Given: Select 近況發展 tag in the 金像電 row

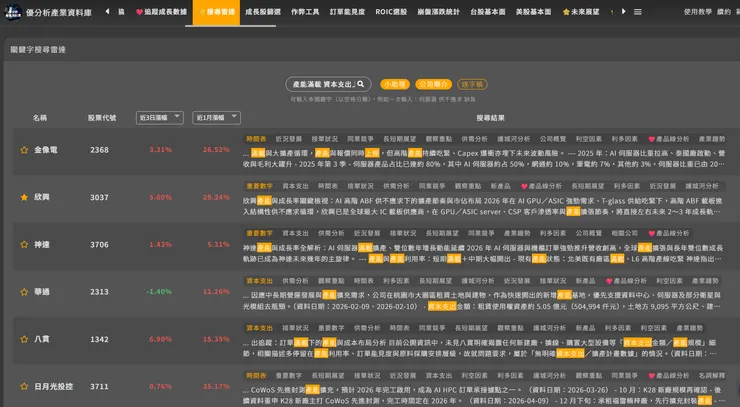Looking at the screenshot, I should [288, 139].
